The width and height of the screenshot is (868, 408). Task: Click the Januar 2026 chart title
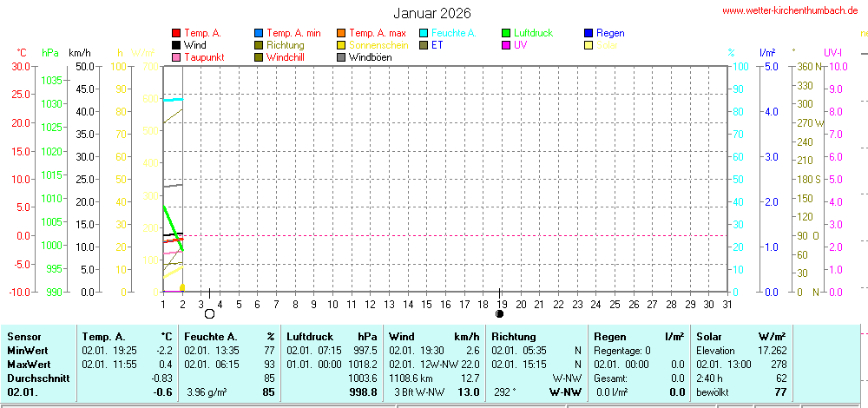(x=432, y=13)
